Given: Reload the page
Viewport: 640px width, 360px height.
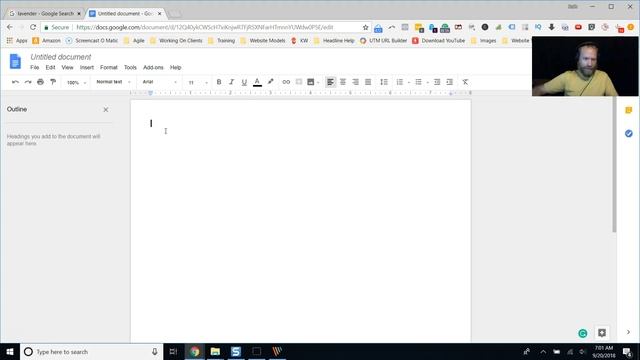Looking at the screenshot, I should pos(33,27).
